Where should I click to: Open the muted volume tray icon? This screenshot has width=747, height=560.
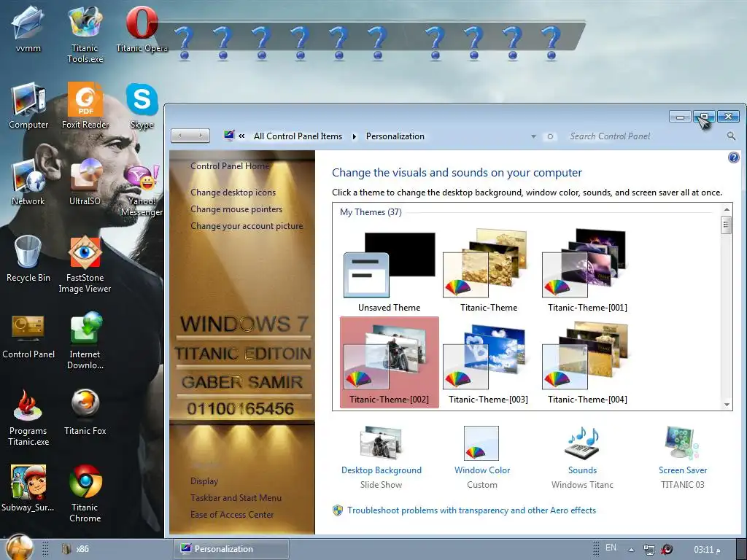tap(667, 550)
